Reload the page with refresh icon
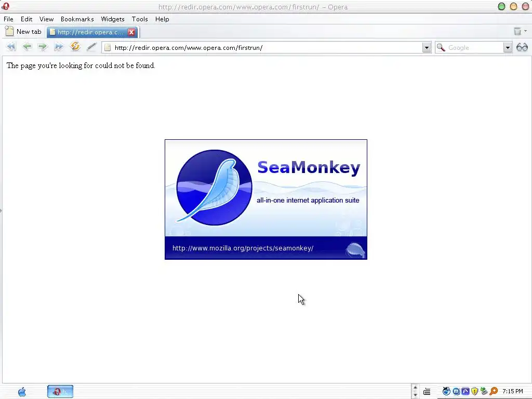This screenshot has height=399, width=532. pyautogui.click(x=75, y=46)
